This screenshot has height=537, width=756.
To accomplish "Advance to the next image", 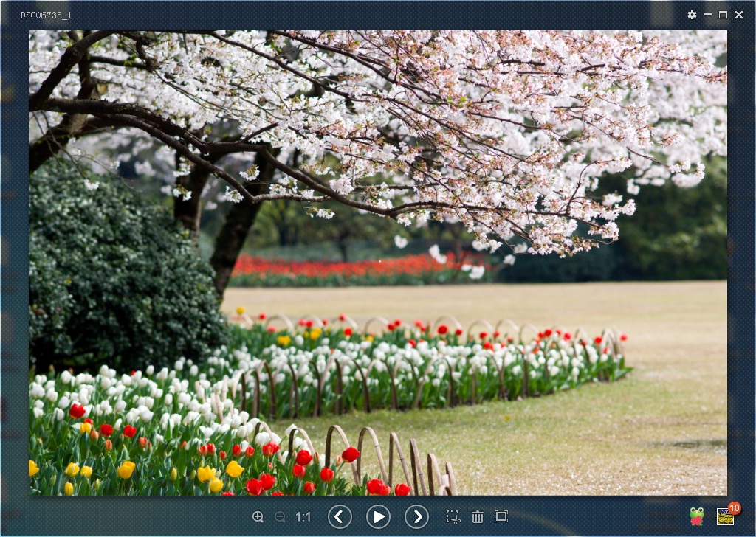I will [416, 516].
